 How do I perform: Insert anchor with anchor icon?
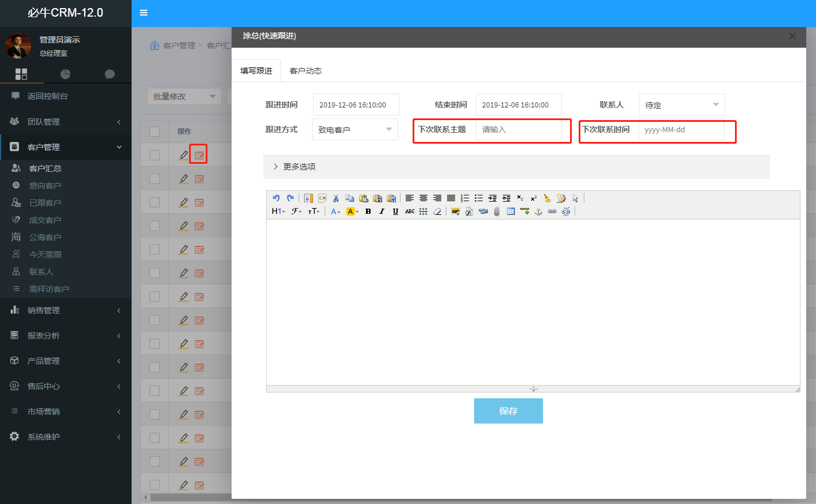tap(538, 211)
